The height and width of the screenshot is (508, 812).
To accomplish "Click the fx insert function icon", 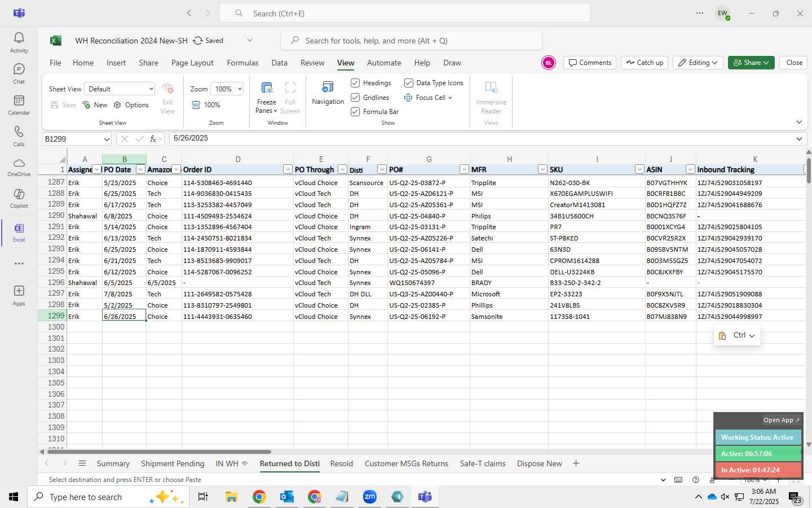I will click(x=153, y=139).
